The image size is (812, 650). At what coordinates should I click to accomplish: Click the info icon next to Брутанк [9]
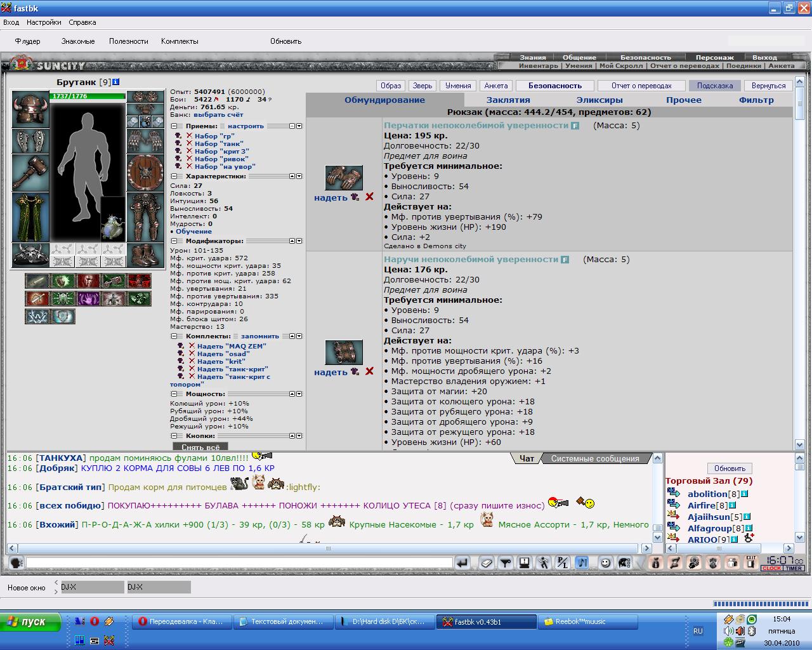point(116,82)
